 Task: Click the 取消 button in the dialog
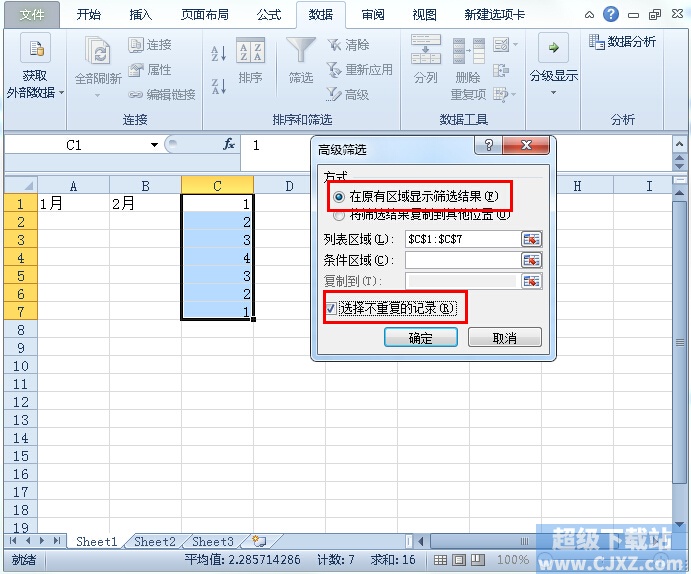pos(505,338)
